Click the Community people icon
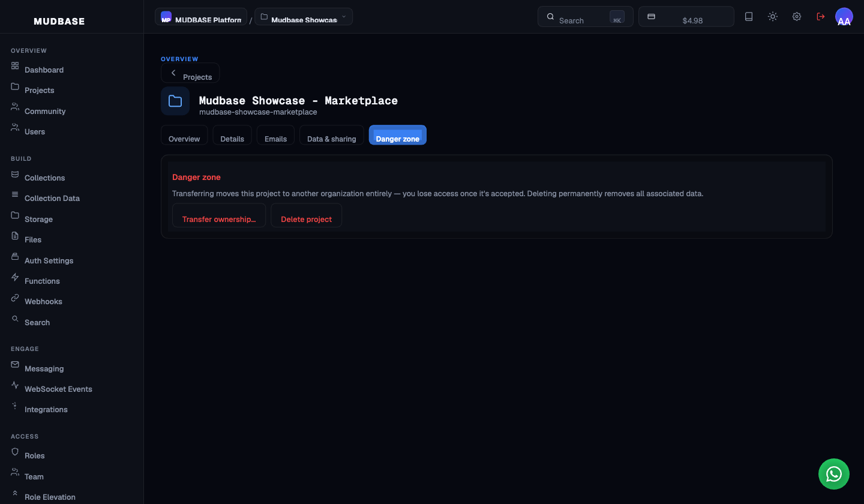This screenshot has height=504, width=864. coord(15,107)
